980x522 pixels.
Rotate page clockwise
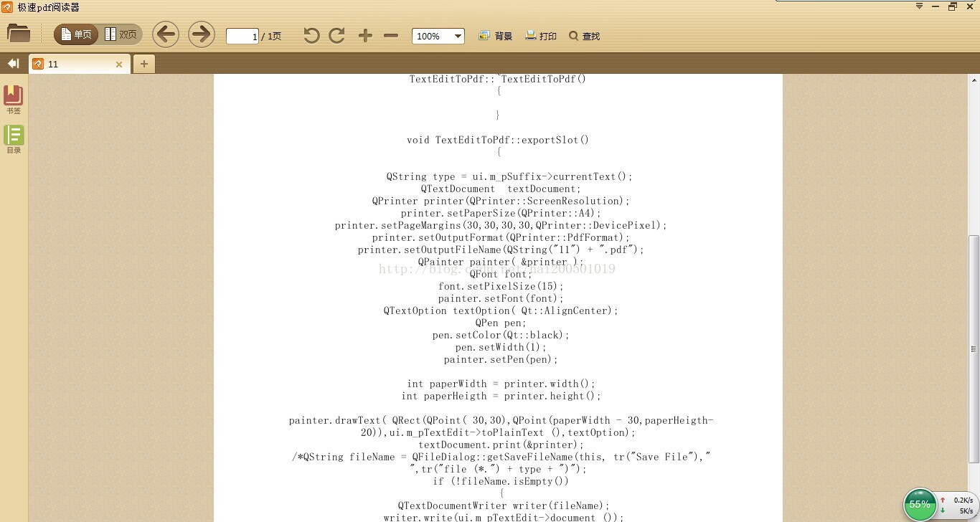336,36
